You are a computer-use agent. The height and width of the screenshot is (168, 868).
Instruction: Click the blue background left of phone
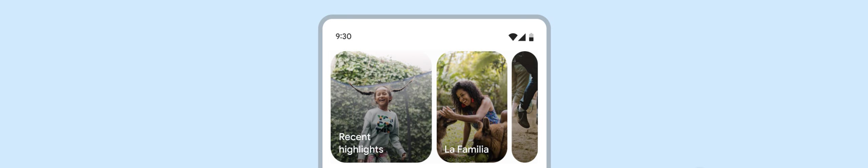click(159, 84)
